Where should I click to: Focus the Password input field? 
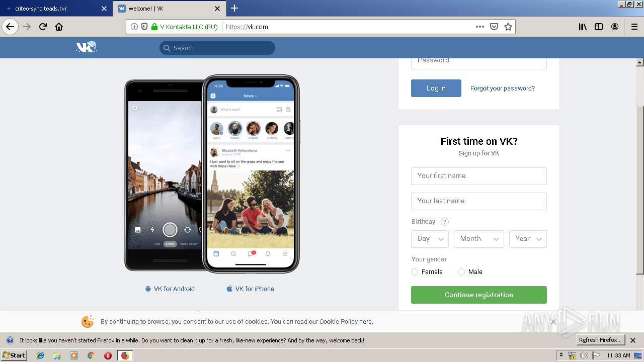pyautogui.click(x=479, y=63)
